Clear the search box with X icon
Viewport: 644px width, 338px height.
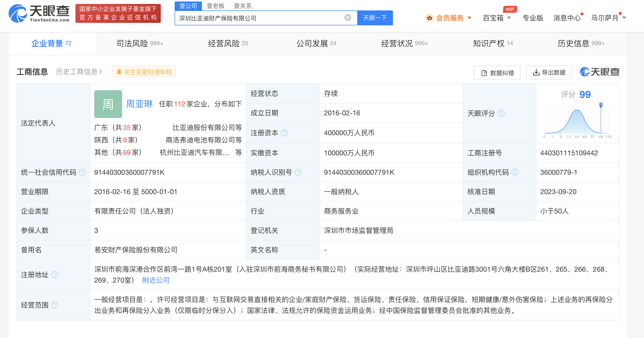[348, 18]
